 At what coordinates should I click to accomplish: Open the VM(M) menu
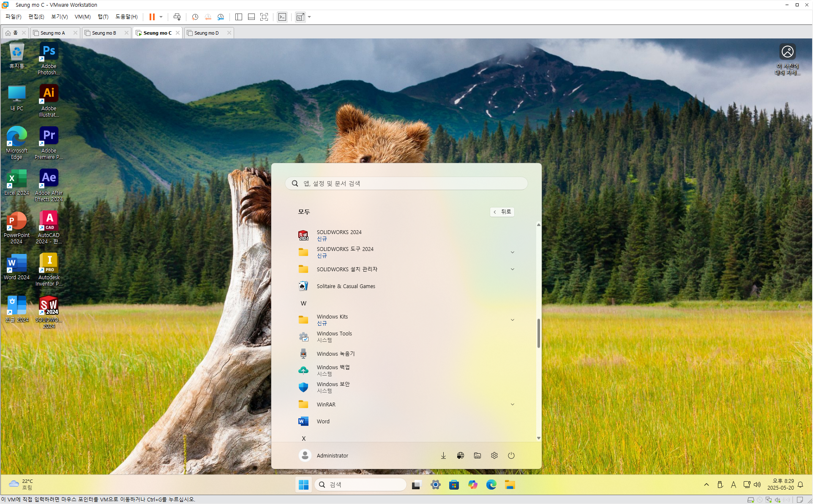pyautogui.click(x=82, y=17)
